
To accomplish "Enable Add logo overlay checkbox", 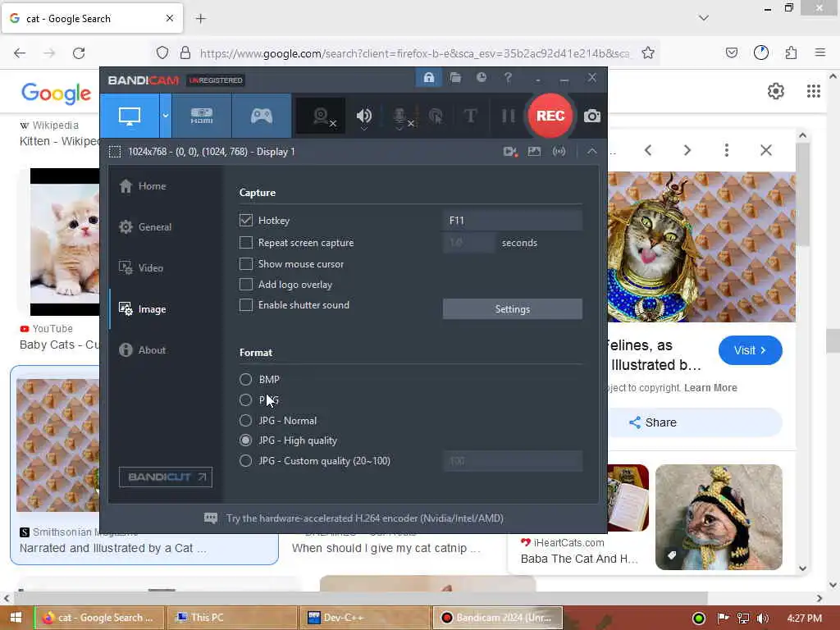I will point(246,285).
